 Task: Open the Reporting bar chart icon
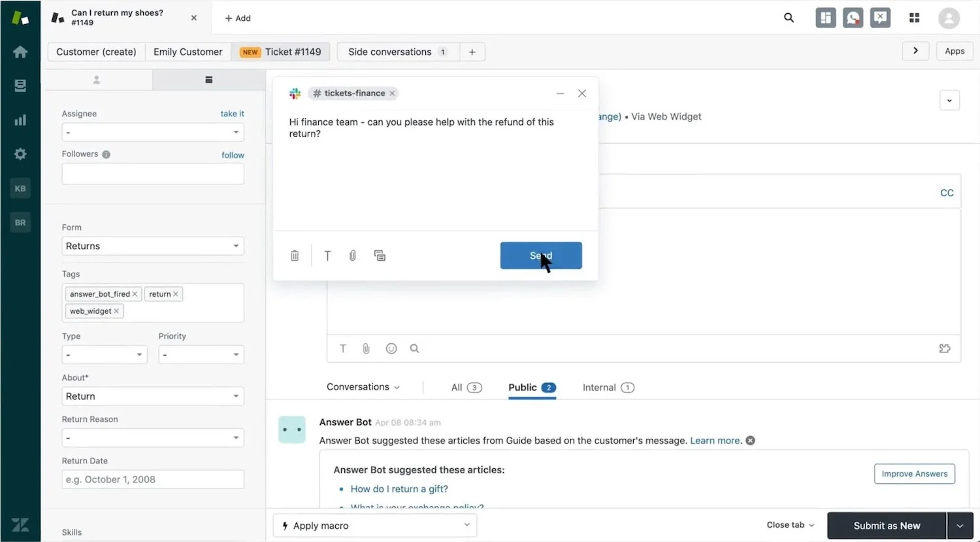point(20,120)
